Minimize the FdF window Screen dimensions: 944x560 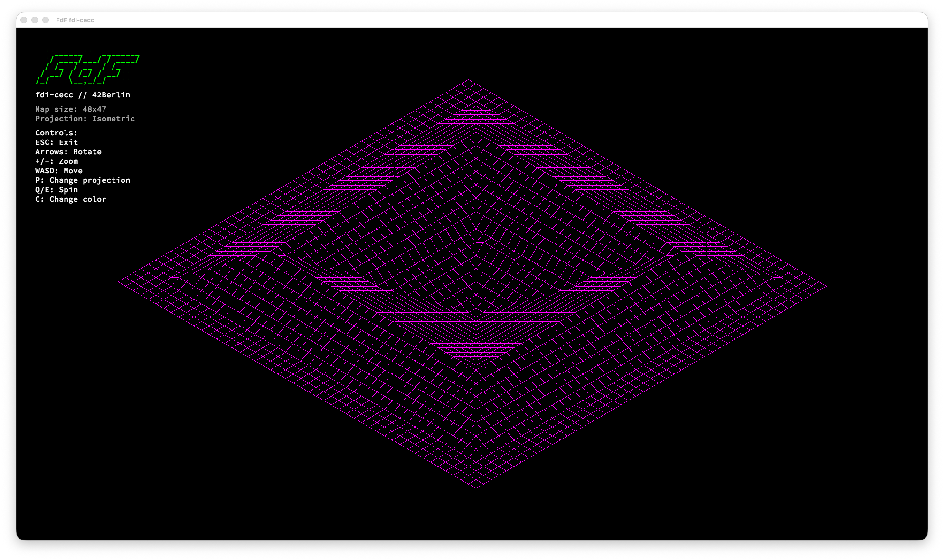[x=35, y=20]
